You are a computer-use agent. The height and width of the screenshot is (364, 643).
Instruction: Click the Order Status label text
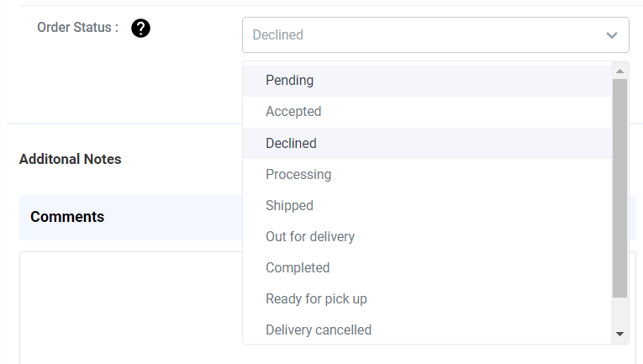[78, 28]
